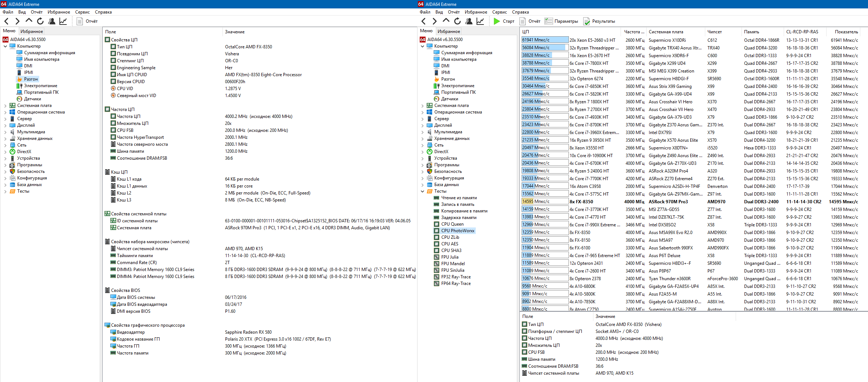Viewport: 868px width, 382px height.
Task: Select CPU PhotoWorxx benchmark
Action: tap(455, 231)
